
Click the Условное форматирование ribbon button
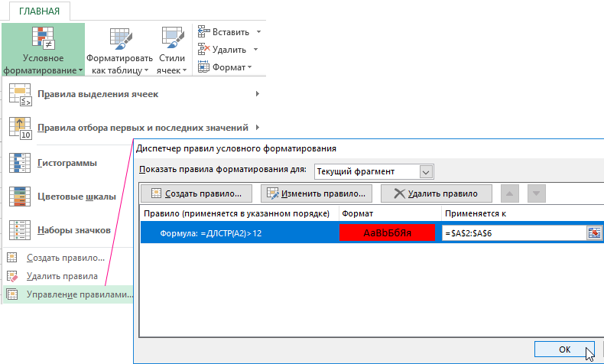coord(43,49)
